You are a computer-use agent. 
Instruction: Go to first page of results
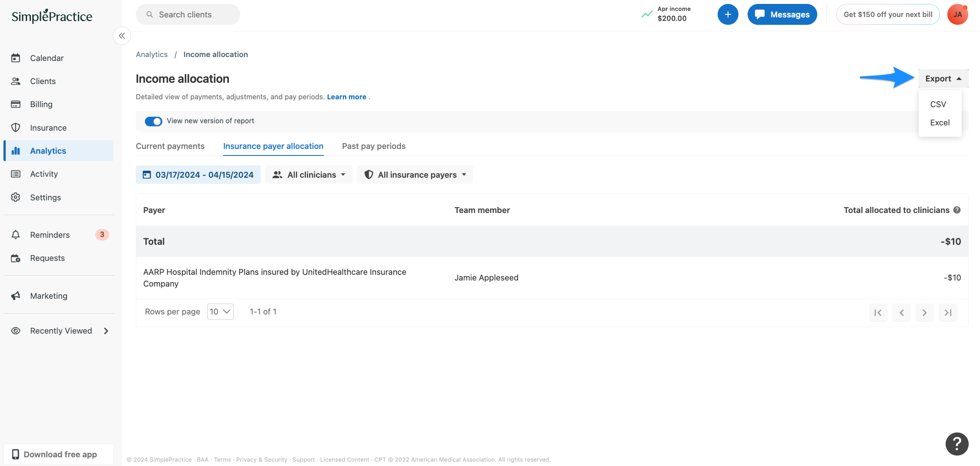tap(878, 312)
